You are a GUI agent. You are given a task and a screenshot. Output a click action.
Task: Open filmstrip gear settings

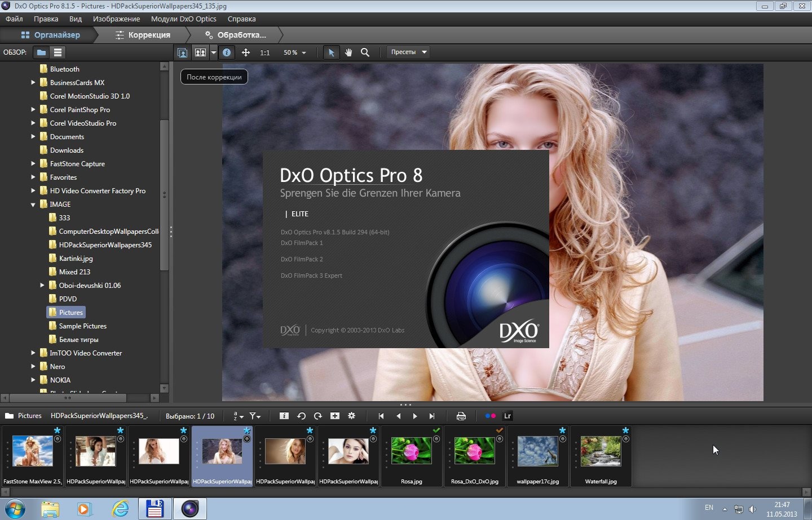pos(352,416)
